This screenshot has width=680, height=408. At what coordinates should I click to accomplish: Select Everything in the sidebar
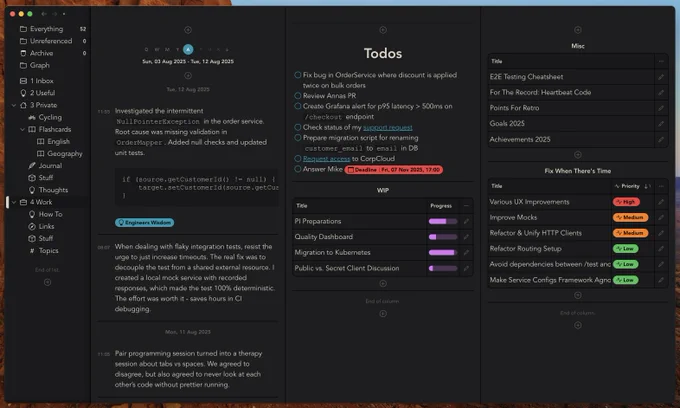coord(46,29)
